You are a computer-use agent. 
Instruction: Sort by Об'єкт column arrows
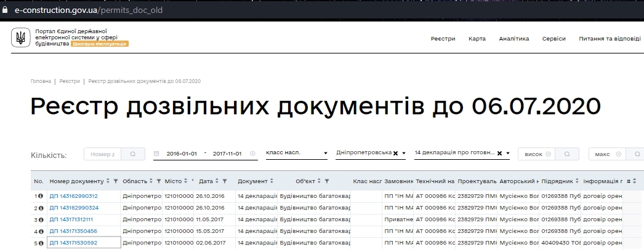tap(319, 181)
